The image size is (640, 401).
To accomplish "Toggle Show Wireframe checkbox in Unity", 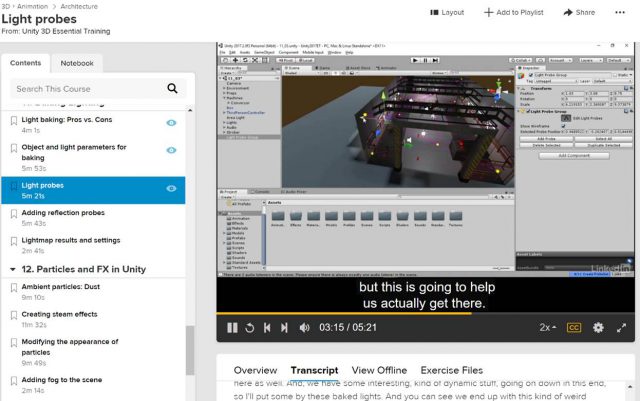I will coord(564,126).
